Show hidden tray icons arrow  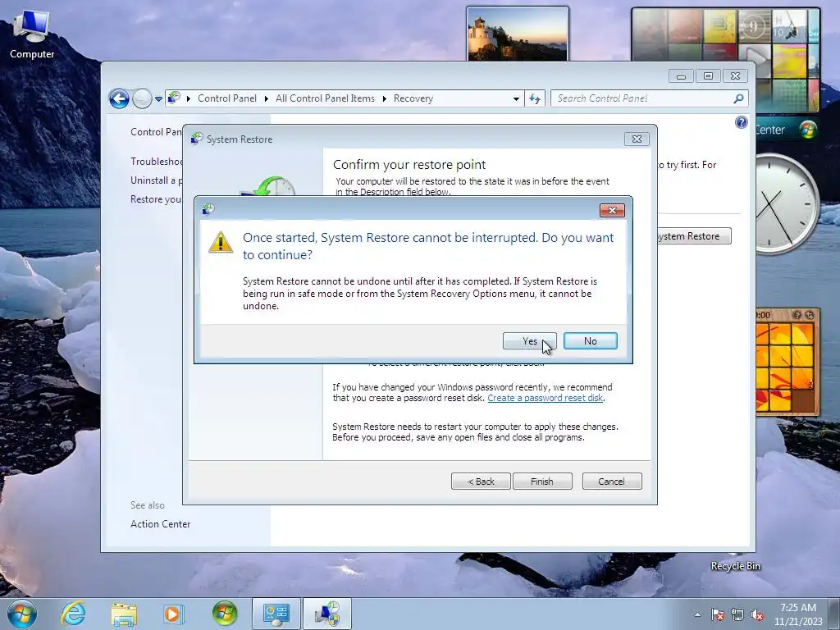(697, 614)
